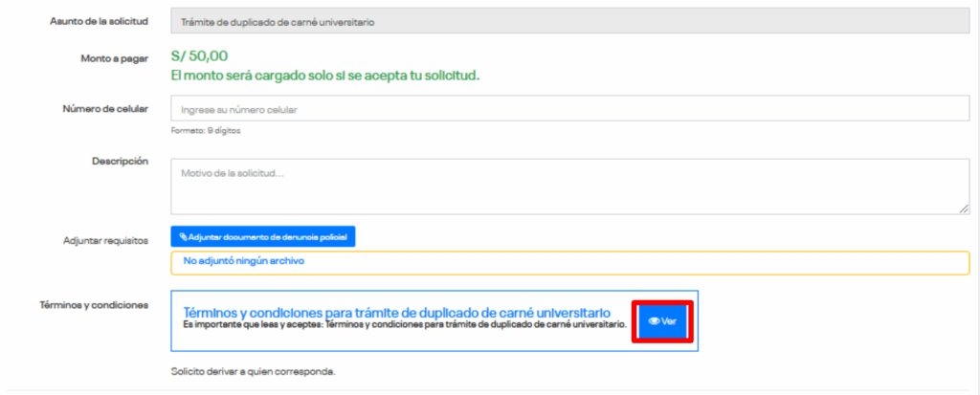Image resolution: width=980 pixels, height=395 pixels.
Task: Click the S/ 50,00 amount text
Action: (x=199, y=56)
